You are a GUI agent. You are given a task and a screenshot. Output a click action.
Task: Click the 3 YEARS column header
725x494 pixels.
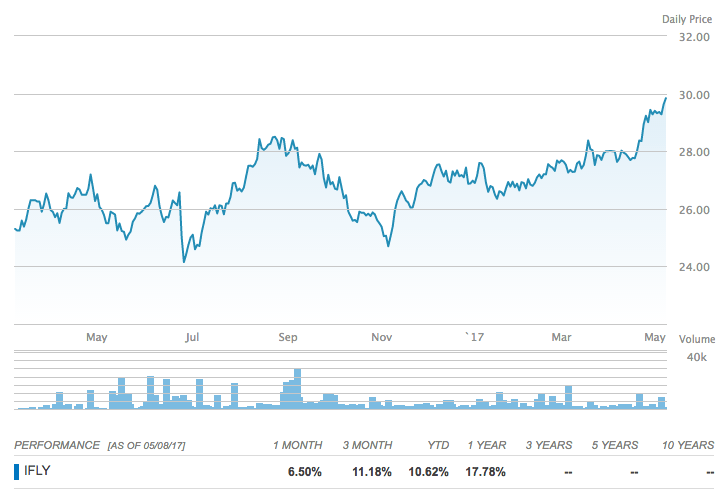547,445
